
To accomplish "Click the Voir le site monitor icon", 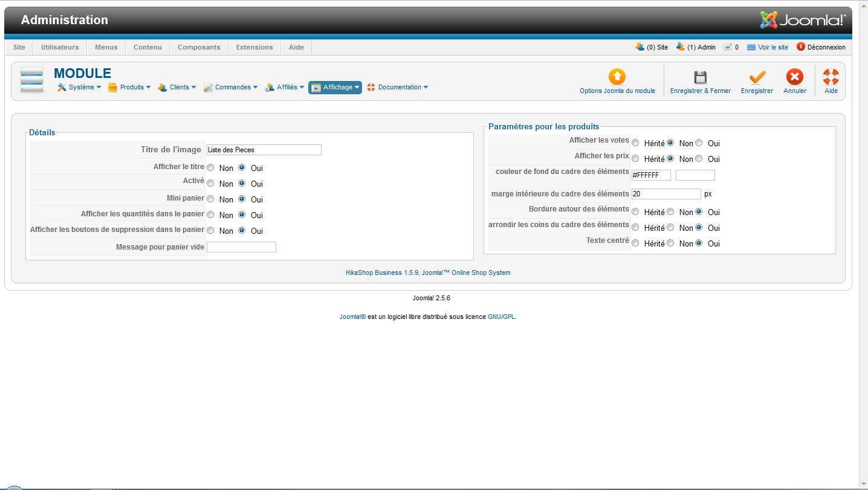I will [751, 47].
